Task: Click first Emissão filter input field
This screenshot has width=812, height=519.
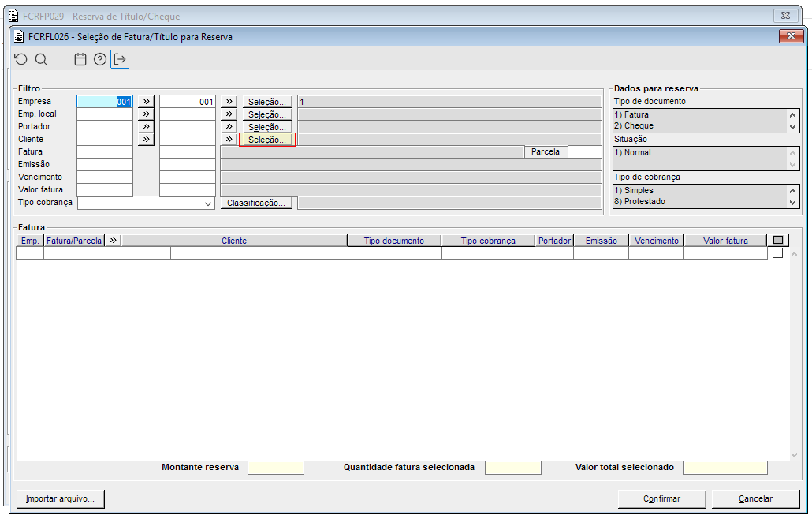Action: pyautogui.click(x=105, y=164)
